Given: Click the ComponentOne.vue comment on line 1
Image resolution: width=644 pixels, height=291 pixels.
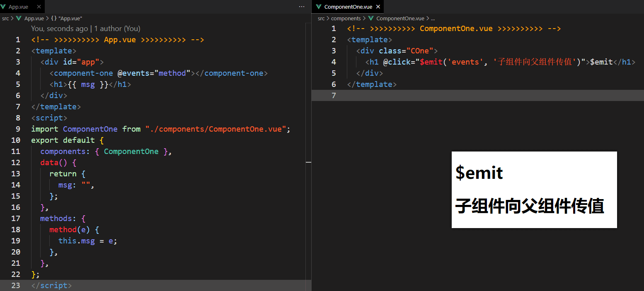Looking at the screenshot, I should tap(454, 29).
